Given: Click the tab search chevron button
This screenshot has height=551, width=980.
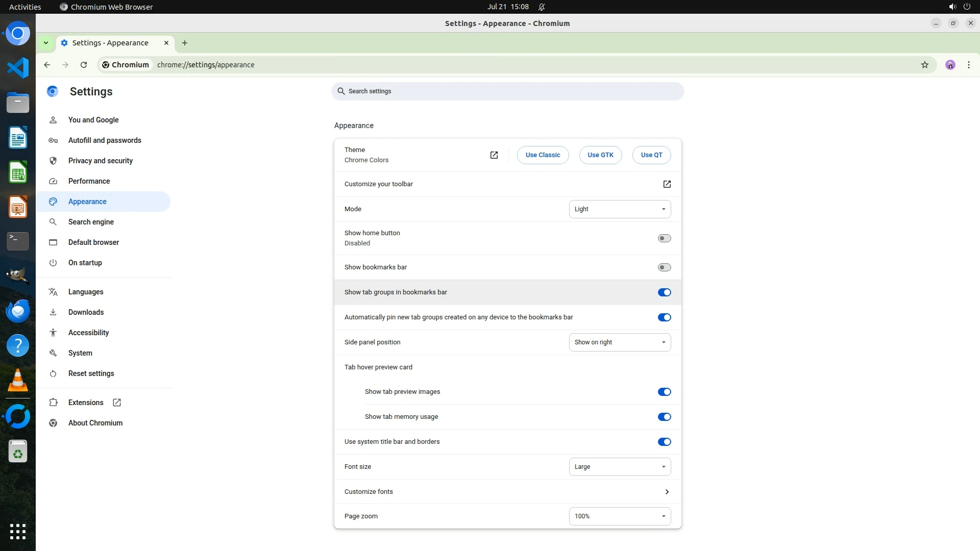Looking at the screenshot, I should tap(46, 43).
